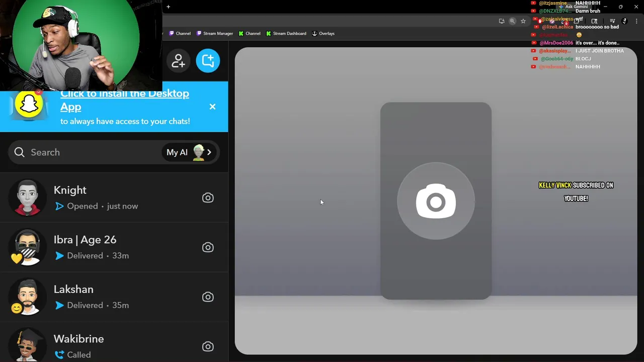The image size is (644, 362).
Task: Click the Snapchat ghost logo in the banner
Action: pyautogui.click(x=29, y=105)
